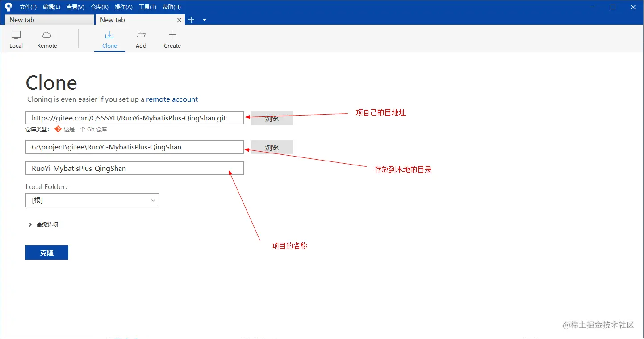The image size is (644, 339).
Task: Maximize the SourceTree window
Action: [613, 7]
